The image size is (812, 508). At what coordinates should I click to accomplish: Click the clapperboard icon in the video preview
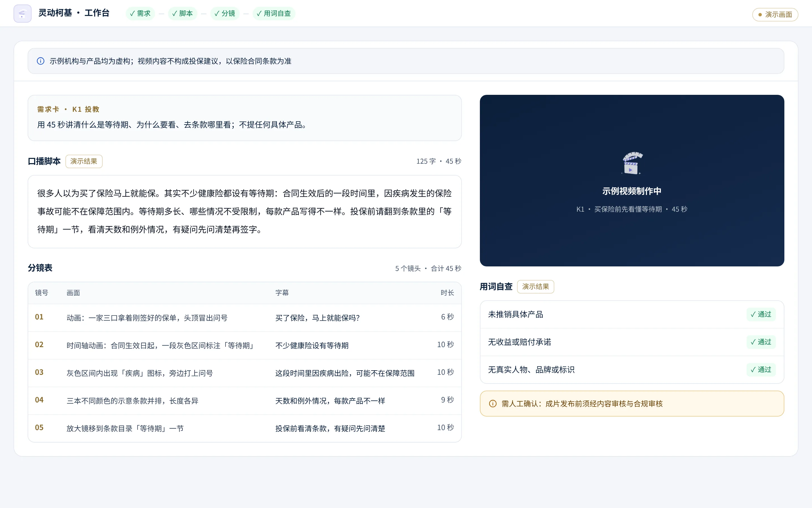coord(632,163)
